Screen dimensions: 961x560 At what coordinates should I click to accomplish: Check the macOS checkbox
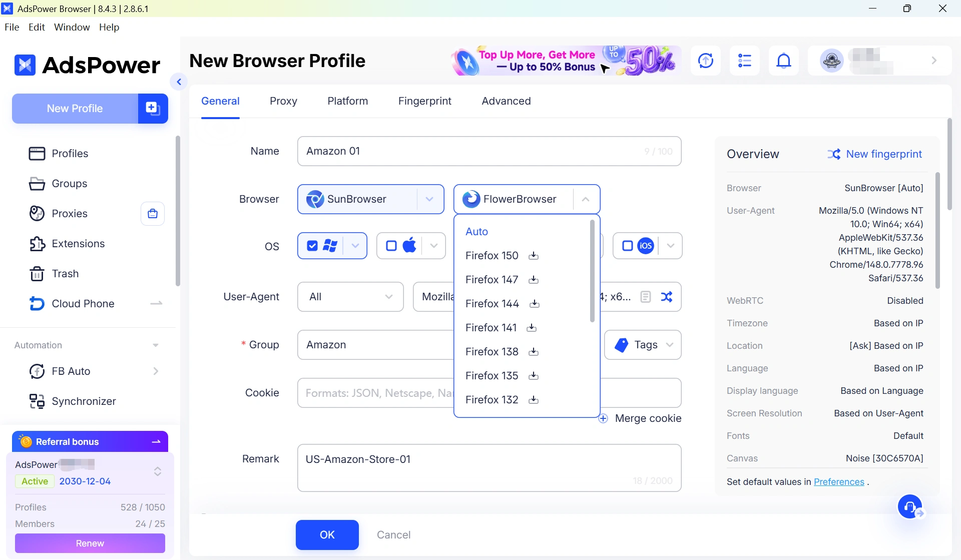pyautogui.click(x=391, y=246)
